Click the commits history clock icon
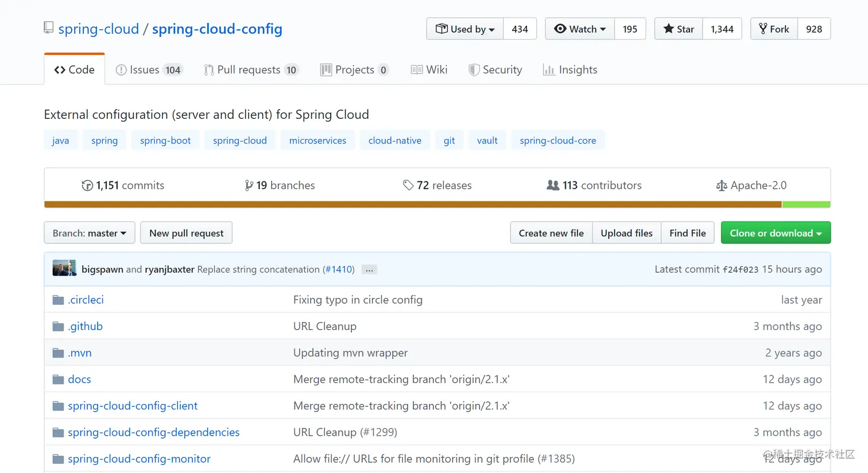This screenshot has height=473, width=868. pos(87,185)
